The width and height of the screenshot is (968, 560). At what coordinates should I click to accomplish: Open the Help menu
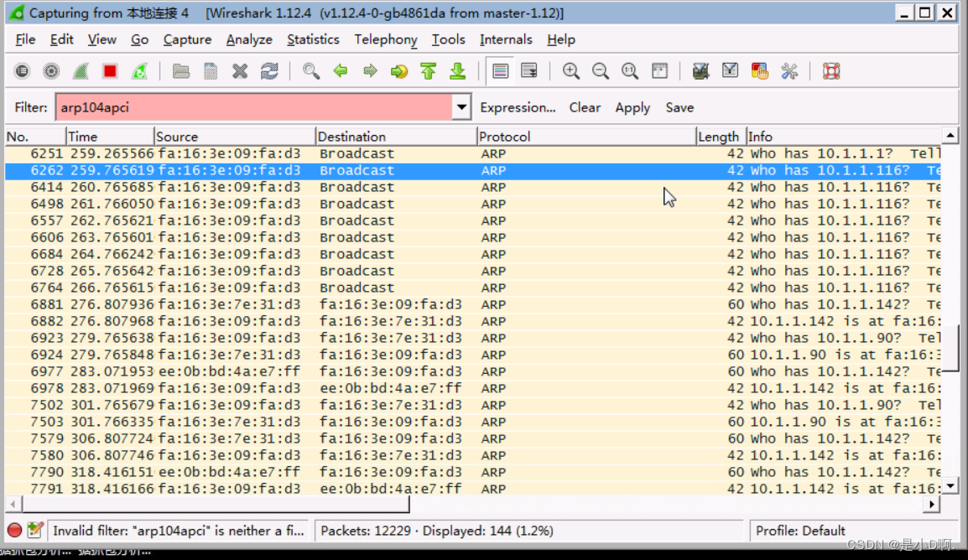click(561, 39)
